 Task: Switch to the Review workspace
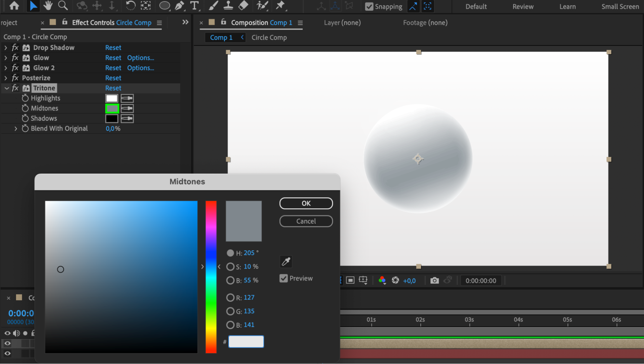point(523,6)
